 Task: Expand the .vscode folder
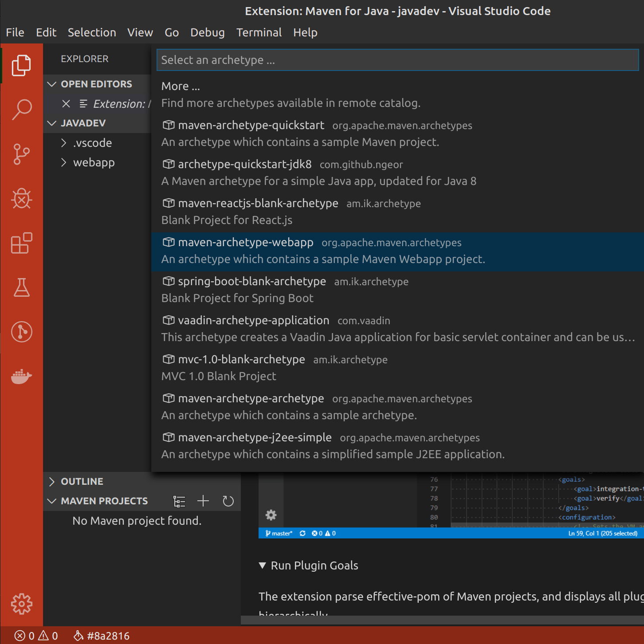[x=63, y=143]
